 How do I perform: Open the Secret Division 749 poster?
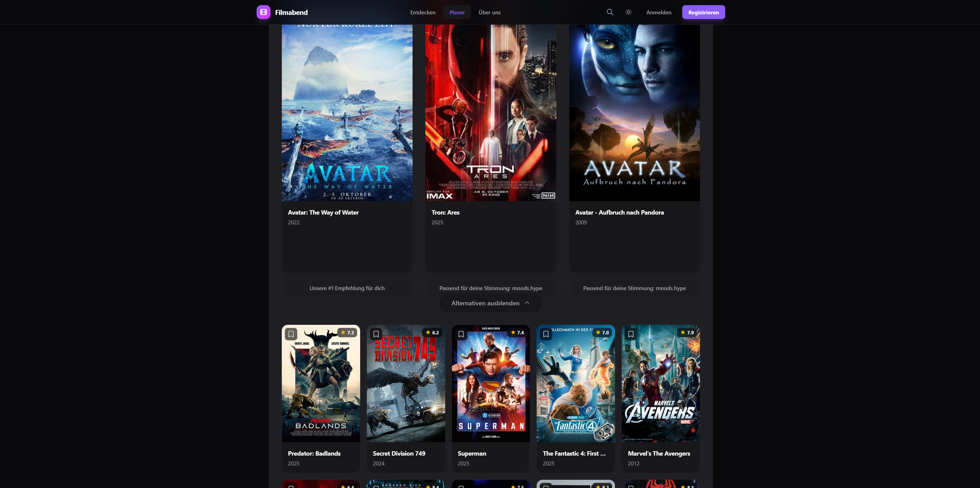point(406,383)
